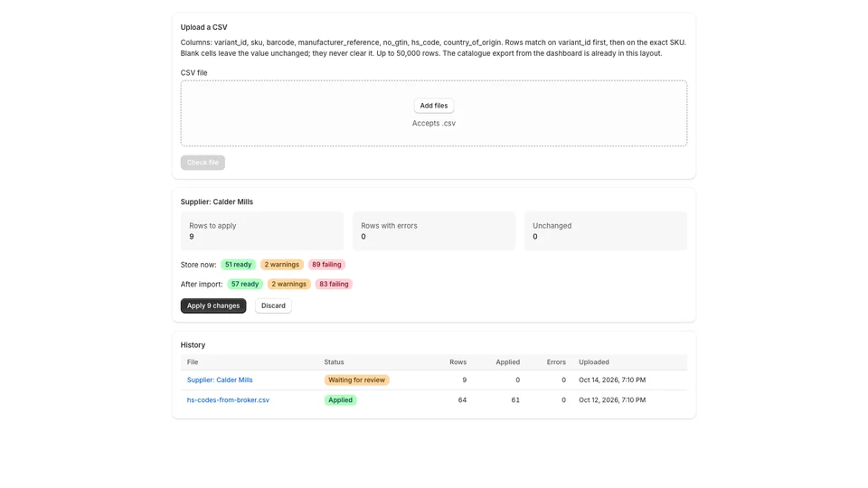This screenshot has height=488, width=868.
Task: Click the Accepts .csv hint text
Action: (x=433, y=124)
